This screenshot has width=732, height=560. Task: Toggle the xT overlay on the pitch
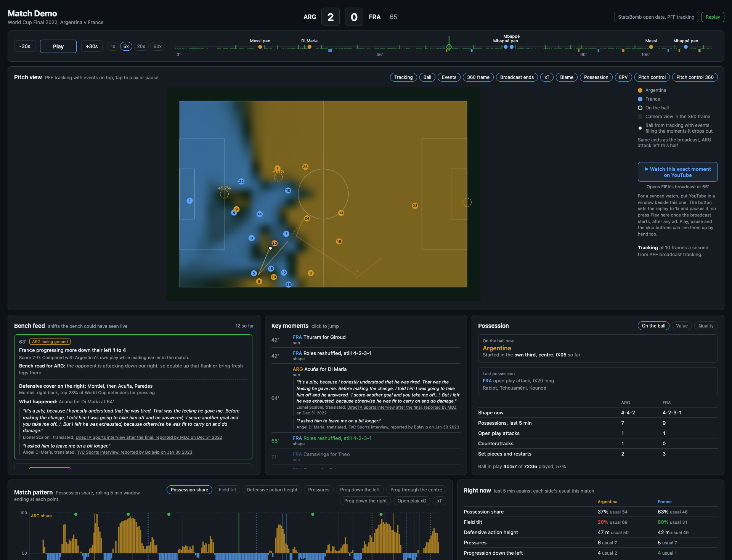(547, 77)
